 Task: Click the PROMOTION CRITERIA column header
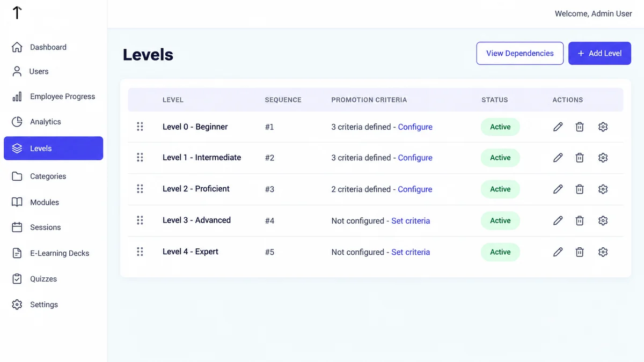click(x=369, y=100)
